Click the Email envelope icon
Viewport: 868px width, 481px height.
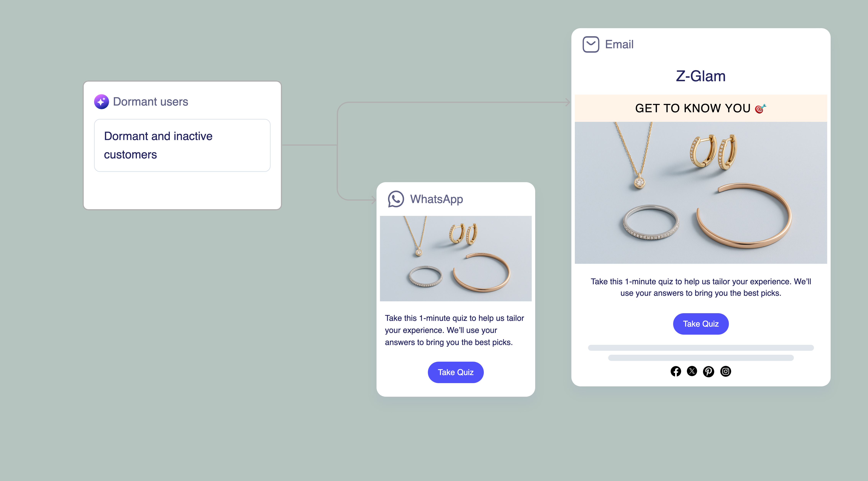(591, 44)
